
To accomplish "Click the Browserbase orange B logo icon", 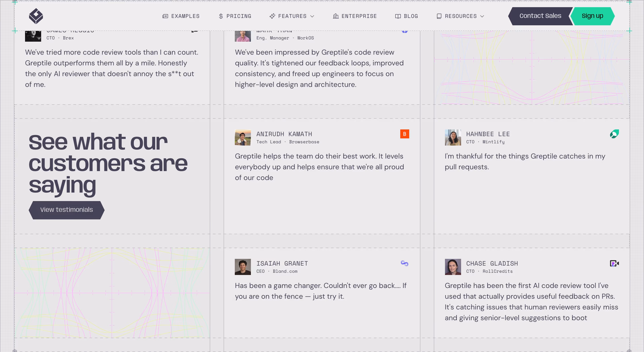I will click(405, 134).
